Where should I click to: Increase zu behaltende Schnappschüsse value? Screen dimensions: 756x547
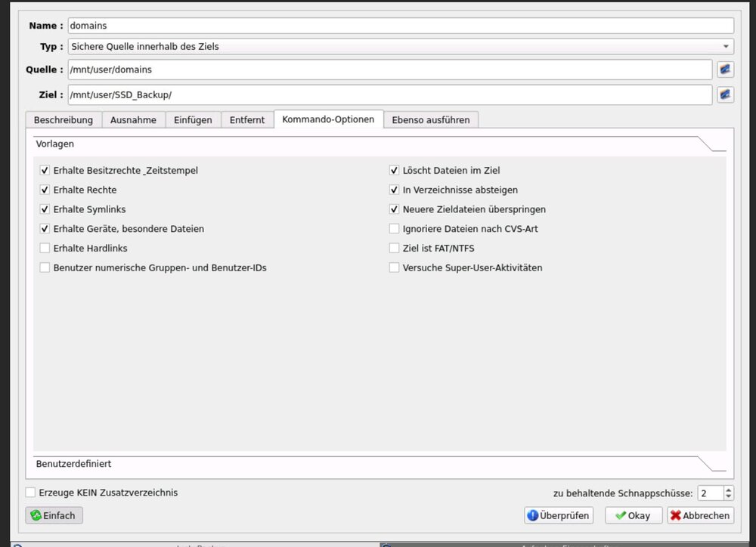(x=729, y=490)
